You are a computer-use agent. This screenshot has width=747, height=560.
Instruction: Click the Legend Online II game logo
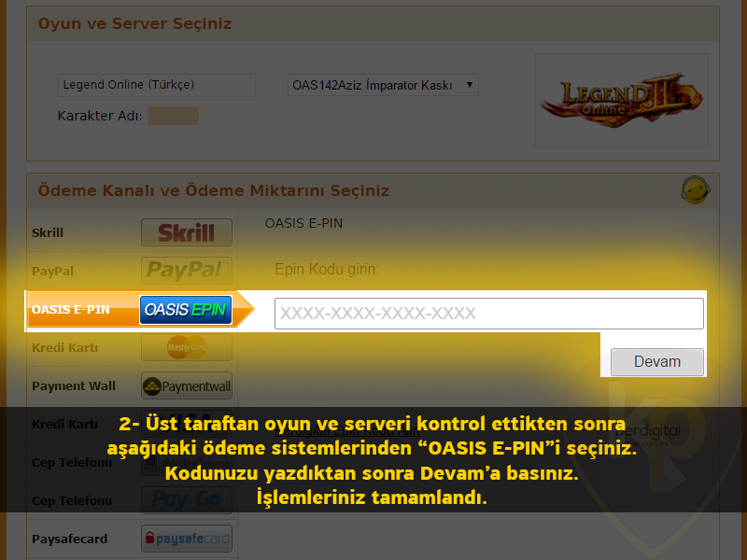tap(621, 100)
